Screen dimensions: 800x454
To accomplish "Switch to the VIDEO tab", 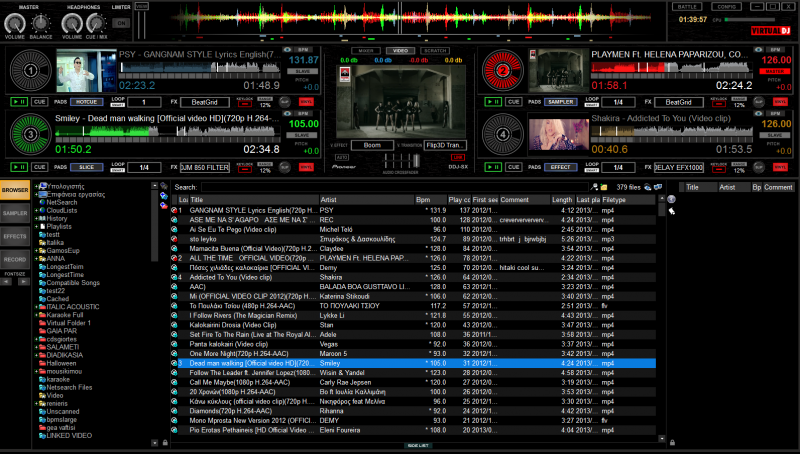I will (x=400, y=51).
